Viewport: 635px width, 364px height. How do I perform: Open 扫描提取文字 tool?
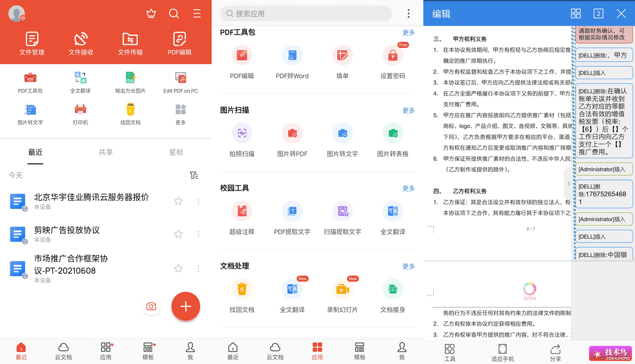click(342, 218)
